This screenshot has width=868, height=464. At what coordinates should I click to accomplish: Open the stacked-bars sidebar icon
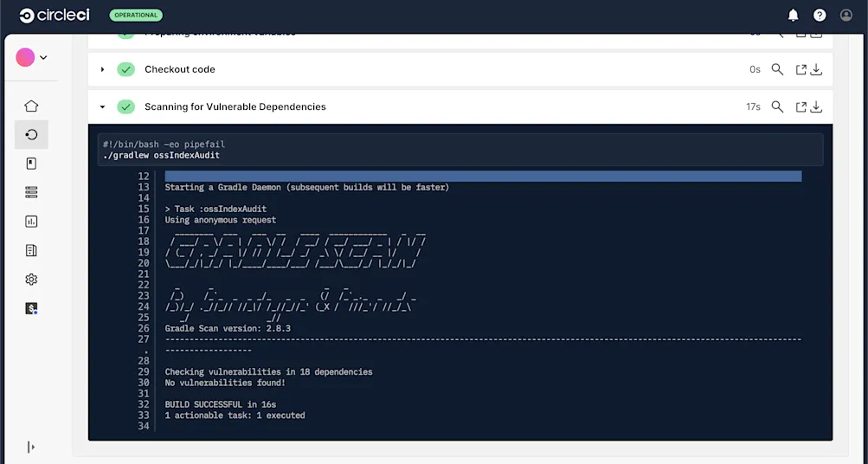click(31, 192)
